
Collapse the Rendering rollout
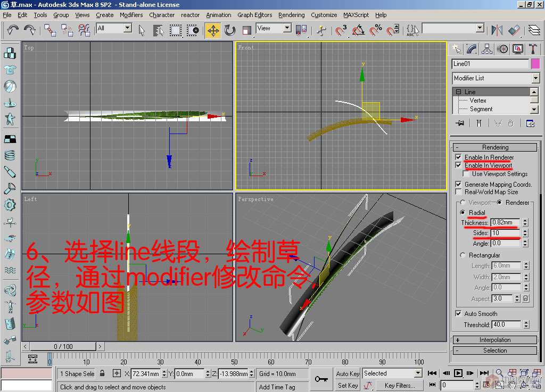tap(495, 147)
